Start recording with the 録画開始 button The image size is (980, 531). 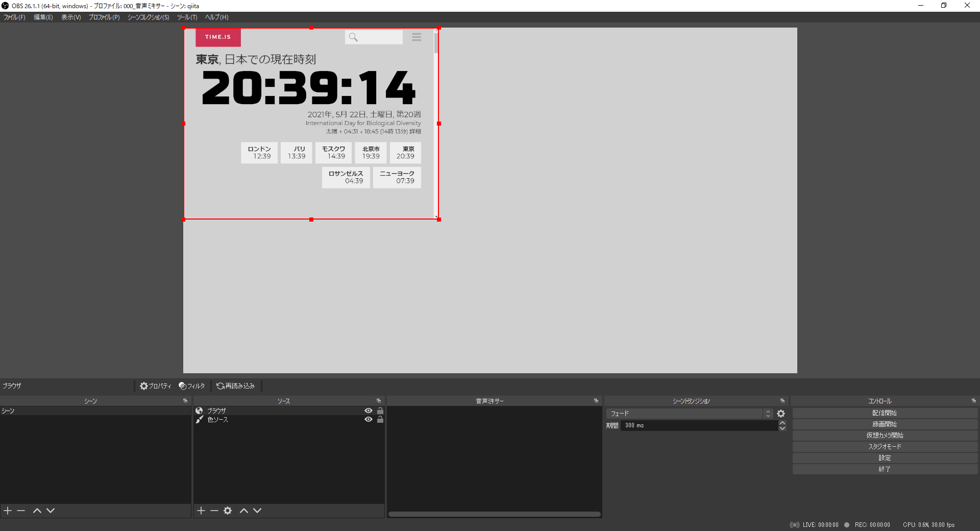pyautogui.click(x=885, y=424)
